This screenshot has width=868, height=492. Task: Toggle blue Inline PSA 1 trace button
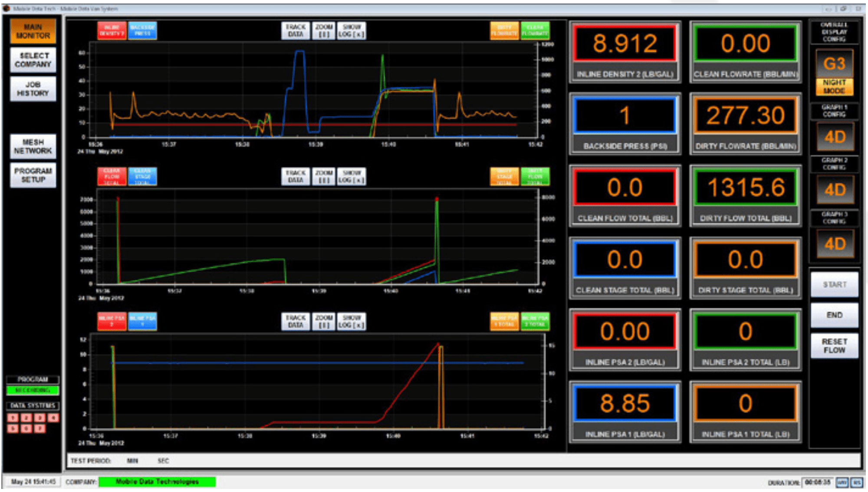[x=142, y=321]
